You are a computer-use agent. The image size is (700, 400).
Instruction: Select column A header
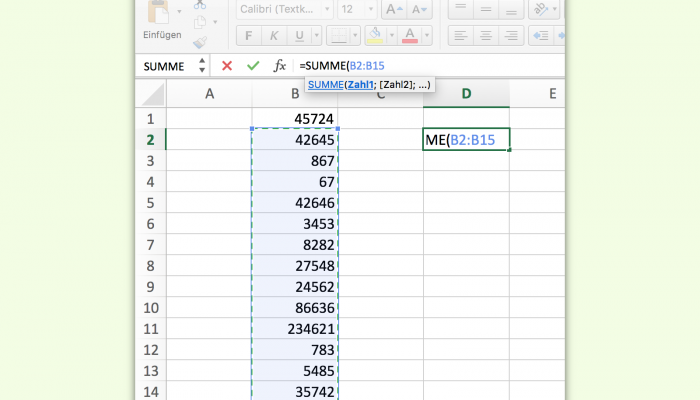(209, 94)
